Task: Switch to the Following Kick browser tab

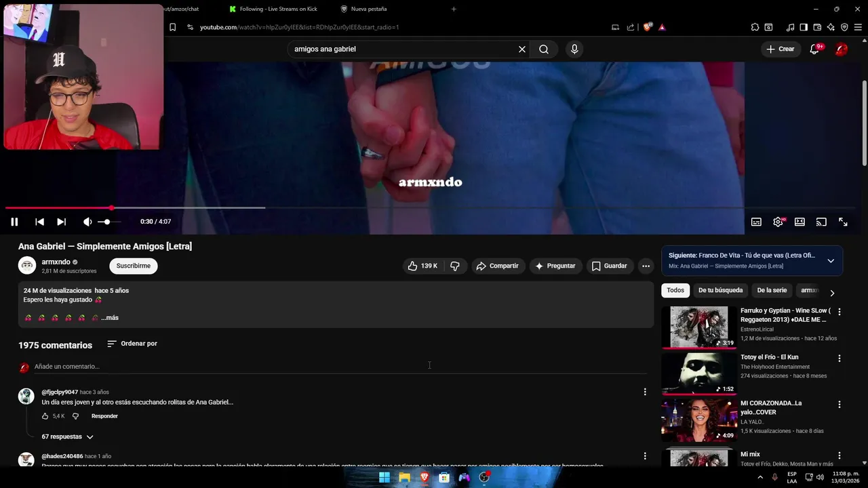Action: pos(274,9)
